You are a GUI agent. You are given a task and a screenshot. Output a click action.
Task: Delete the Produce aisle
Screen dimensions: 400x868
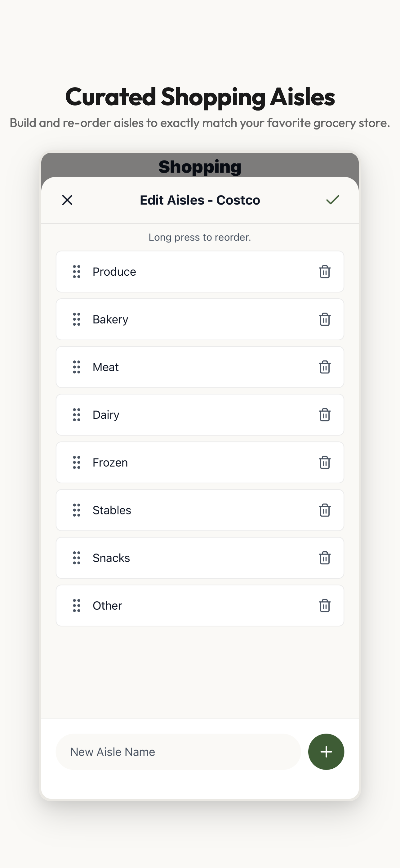tap(325, 272)
